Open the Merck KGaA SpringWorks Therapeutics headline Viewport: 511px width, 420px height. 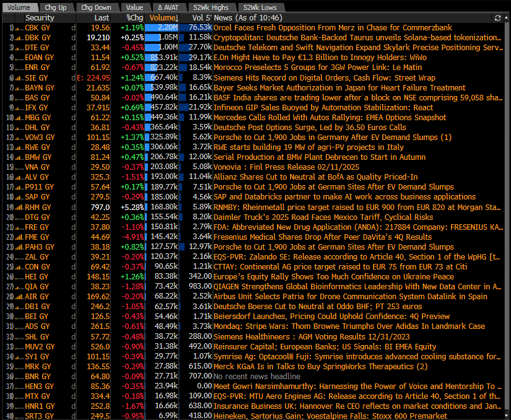tap(321, 367)
